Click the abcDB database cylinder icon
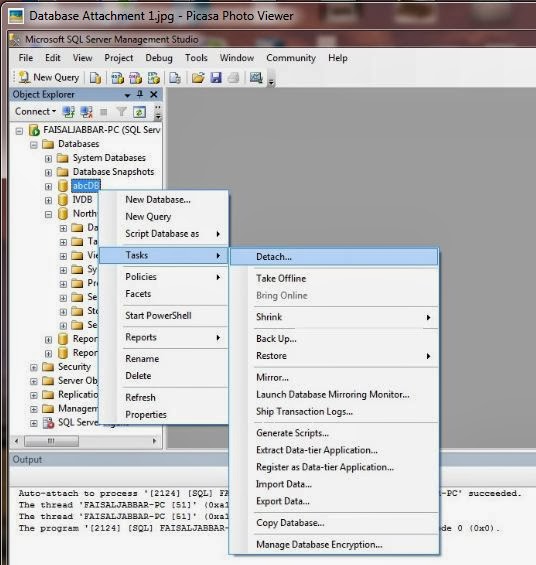Viewport: 536px width, 565px height. (63, 186)
